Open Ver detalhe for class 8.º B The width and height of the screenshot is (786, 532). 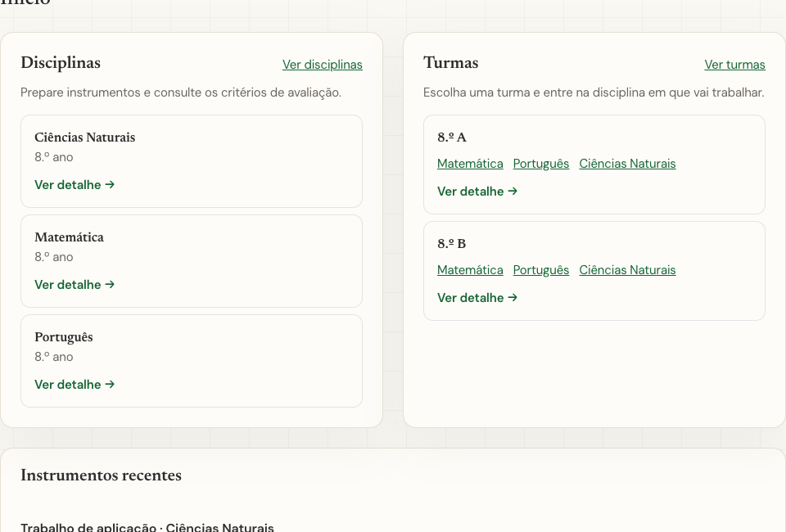click(x=477, y=298)
